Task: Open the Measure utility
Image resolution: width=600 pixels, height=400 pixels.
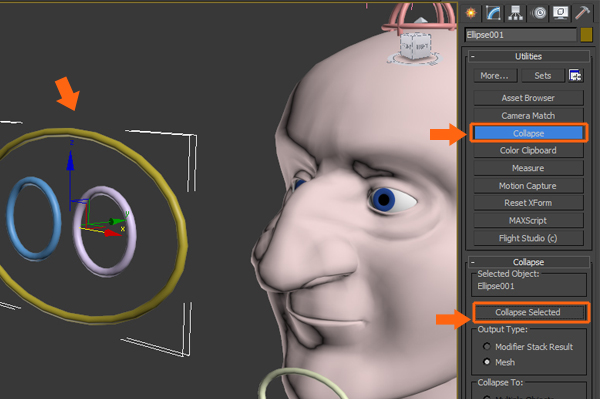Action: pyautogui.click(x=528, y=168)
